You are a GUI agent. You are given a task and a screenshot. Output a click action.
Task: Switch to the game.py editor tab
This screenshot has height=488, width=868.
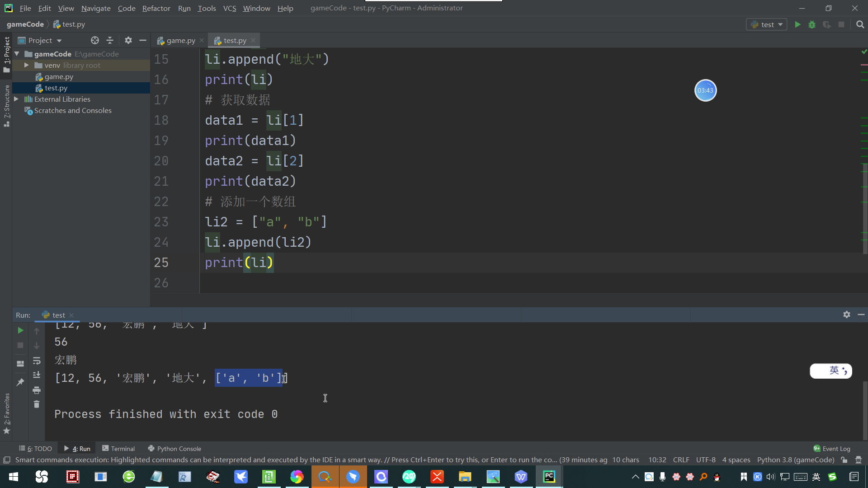tap(180, 40)
